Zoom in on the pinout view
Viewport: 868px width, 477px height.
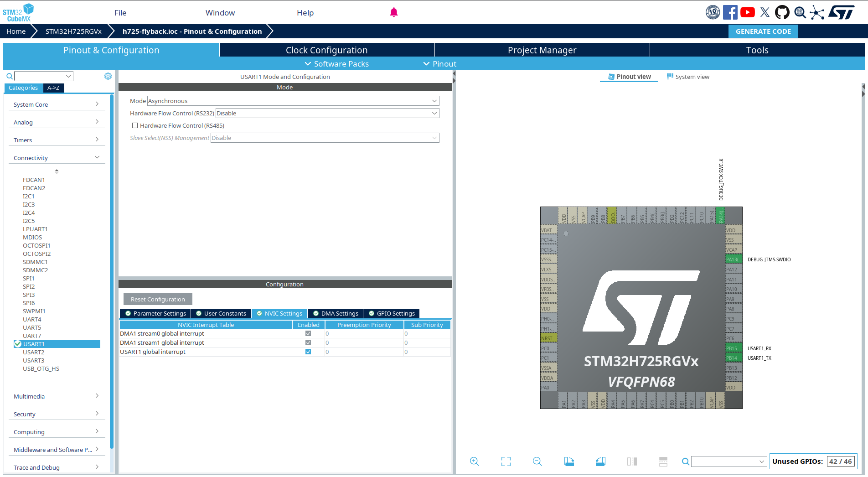474,461
